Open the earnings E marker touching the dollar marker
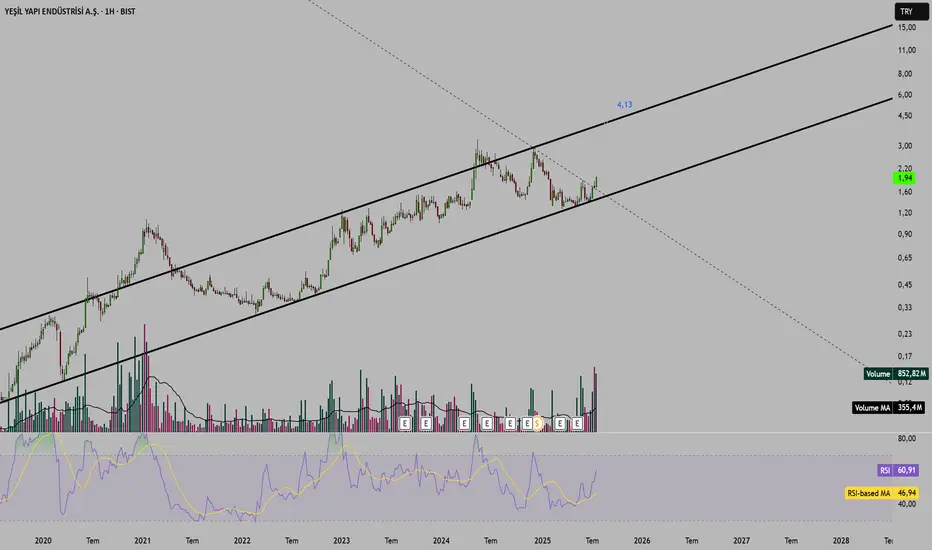 (527, 423)
